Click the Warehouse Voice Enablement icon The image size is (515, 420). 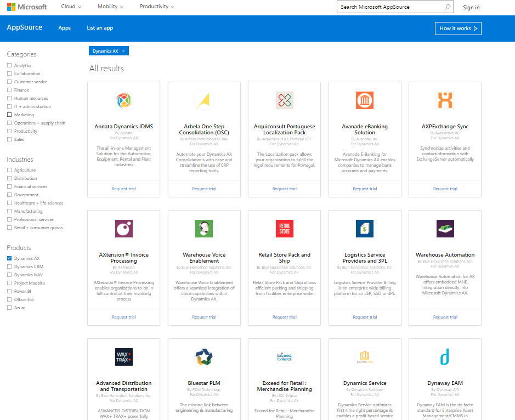(x=204, y=229)
